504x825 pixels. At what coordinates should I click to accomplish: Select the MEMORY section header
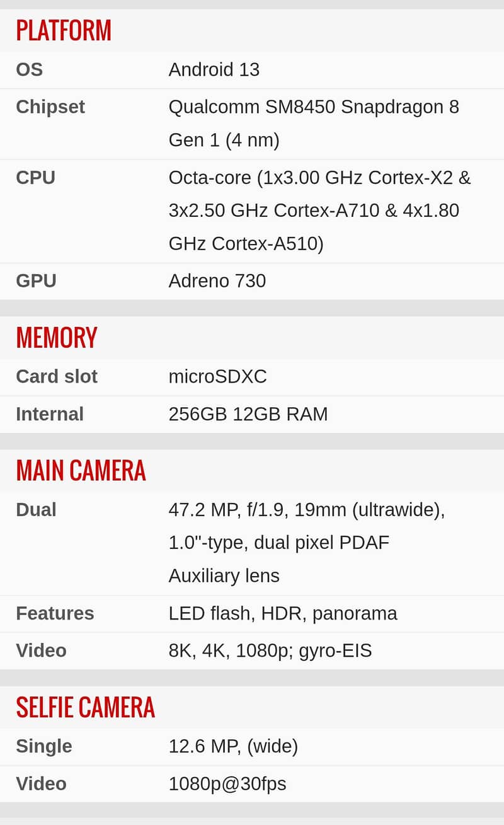click(57, 338)
